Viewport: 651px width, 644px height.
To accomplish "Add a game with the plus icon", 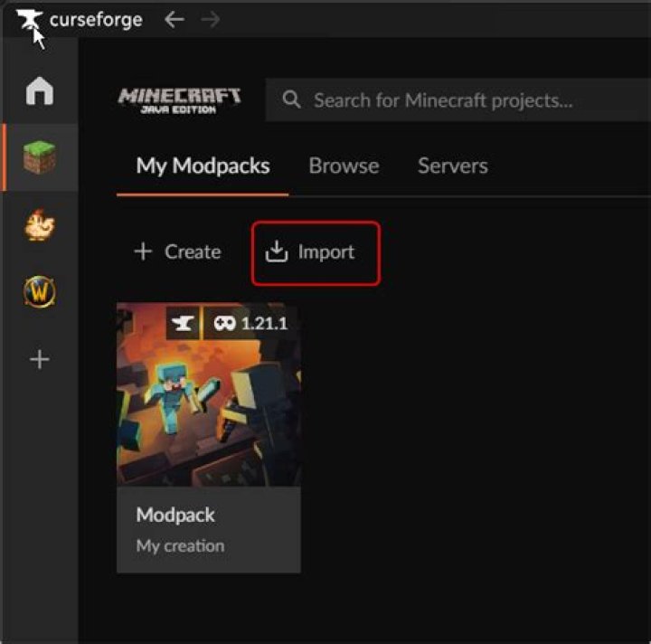I will point(40,359).
